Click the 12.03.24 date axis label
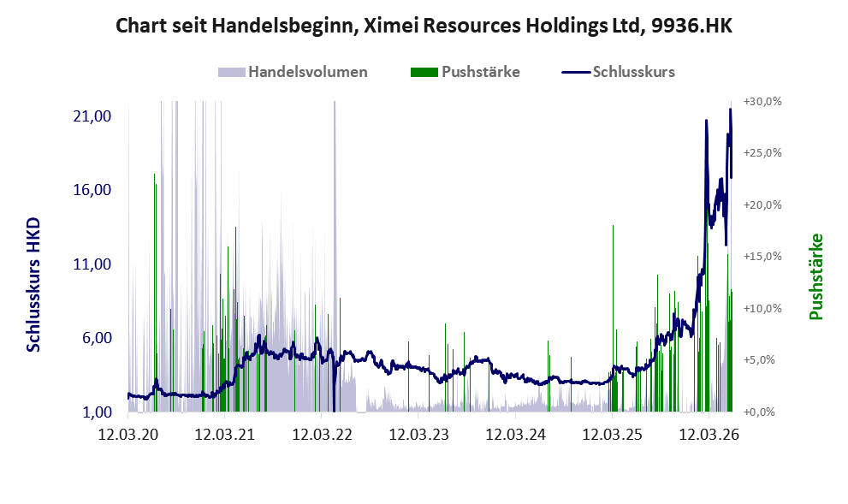This screenshot has height=504, width=848. [515, 435]
